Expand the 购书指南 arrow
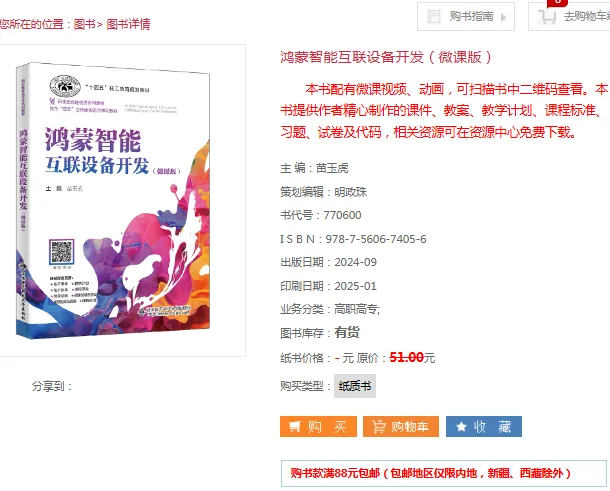 coord(503,17)
